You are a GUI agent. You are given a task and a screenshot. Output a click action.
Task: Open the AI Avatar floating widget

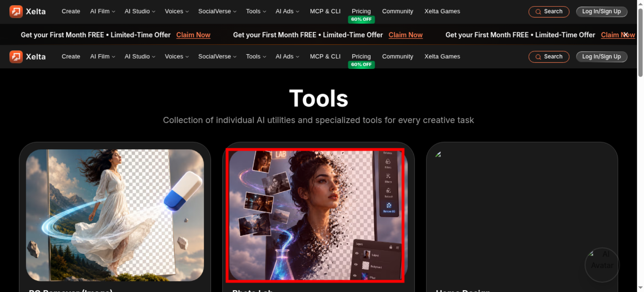[x=602, y=265]
